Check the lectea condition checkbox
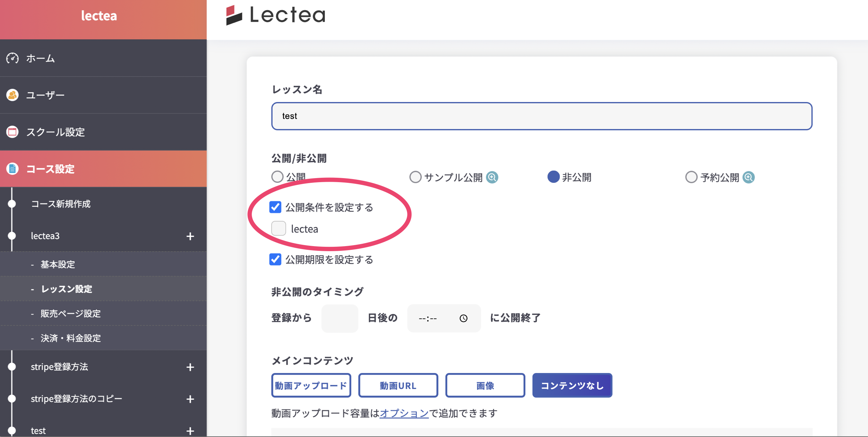 (x=279, y=229)
